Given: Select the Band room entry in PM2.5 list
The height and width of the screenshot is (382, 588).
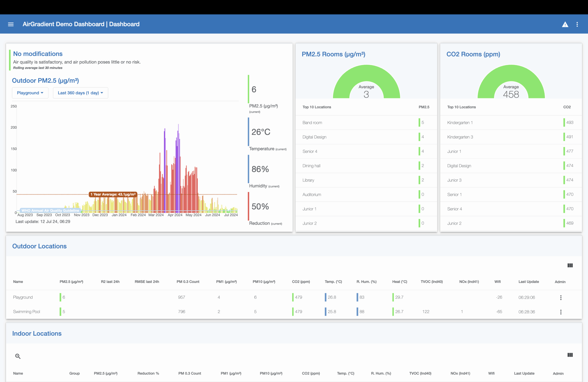Looking at the screenshot, I should (x=312, y=123).
